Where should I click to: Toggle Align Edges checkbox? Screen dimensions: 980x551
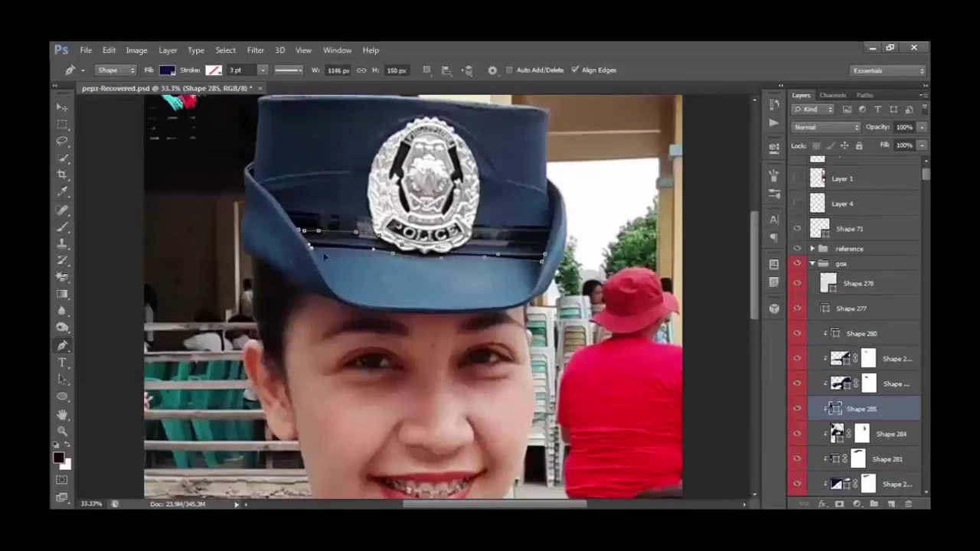[x=575, y=70]
